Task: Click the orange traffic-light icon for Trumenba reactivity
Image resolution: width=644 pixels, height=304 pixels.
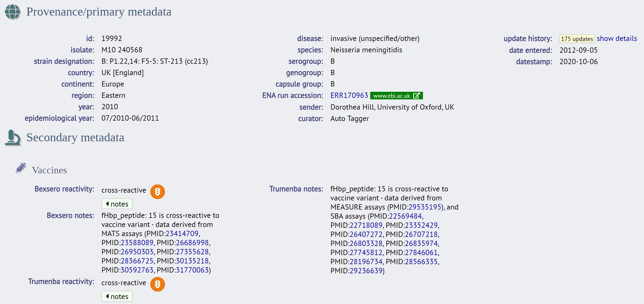Action: coord(158,284)
